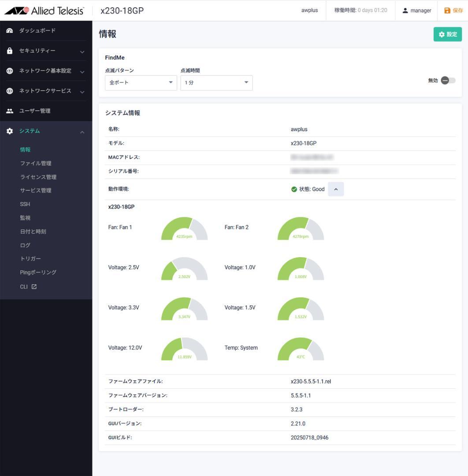
Task: Click the dashboard gauge icon in sidebar
Action: tap(10, 30)
